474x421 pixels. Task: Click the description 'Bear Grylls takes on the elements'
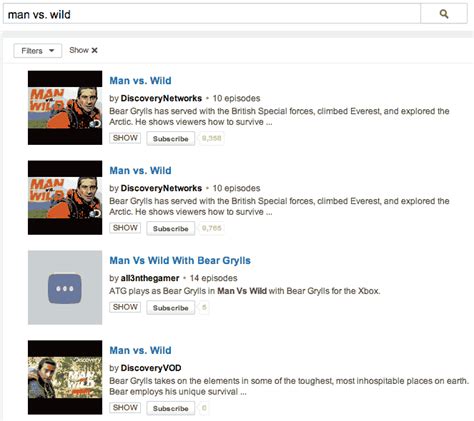(x=289, y=386)
